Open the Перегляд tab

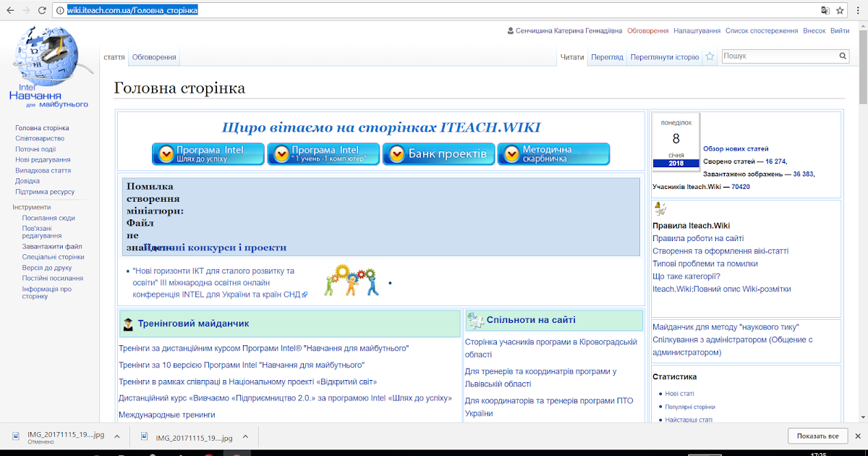point(607,57)
